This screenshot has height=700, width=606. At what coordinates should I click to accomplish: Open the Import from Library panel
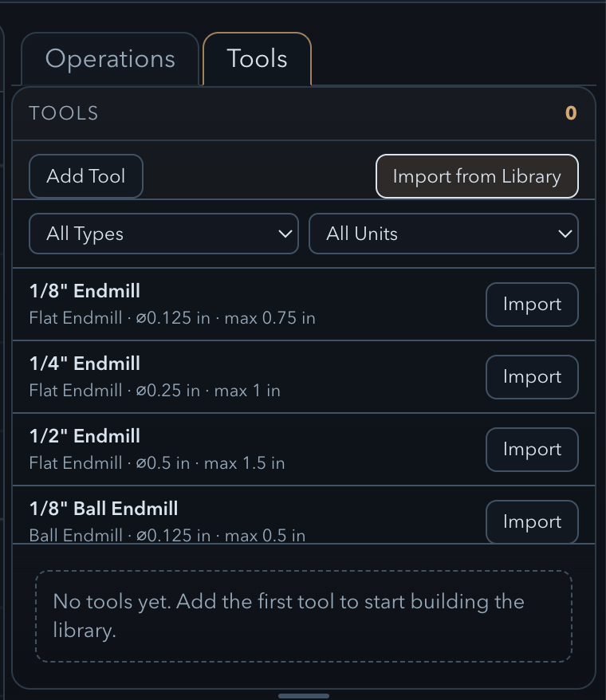[477, 176]
